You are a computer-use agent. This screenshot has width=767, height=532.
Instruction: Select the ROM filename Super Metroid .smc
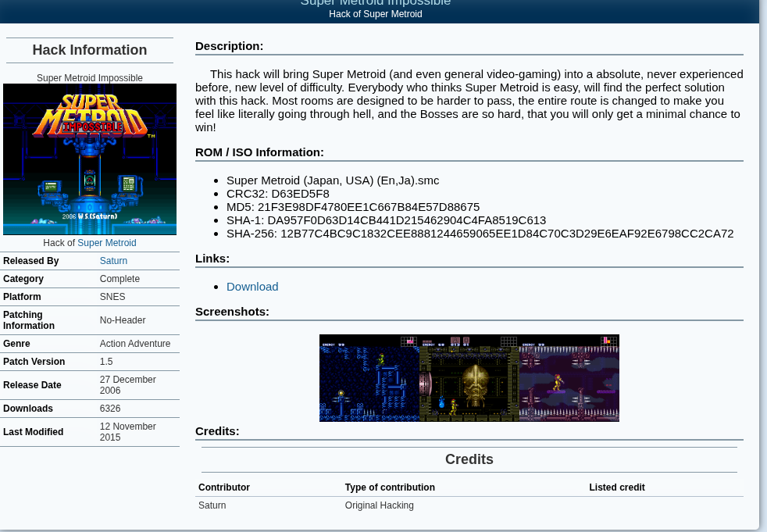click(333, 180)
